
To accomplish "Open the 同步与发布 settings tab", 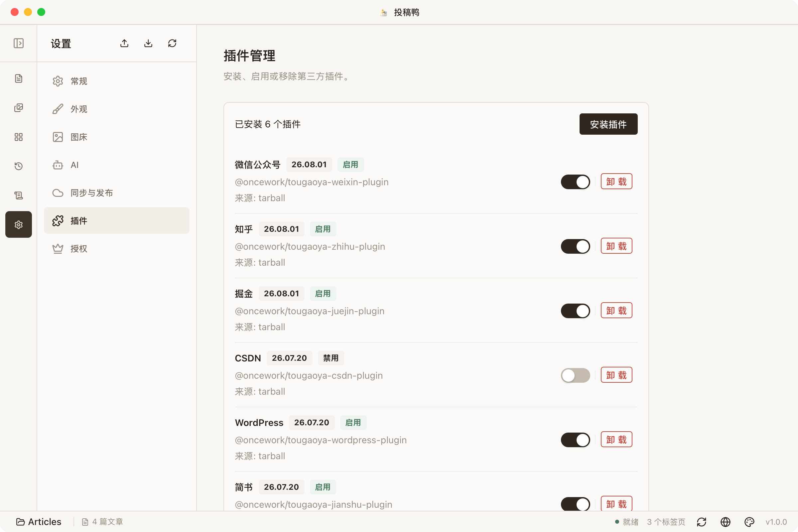I will click(x=117, y=193).
